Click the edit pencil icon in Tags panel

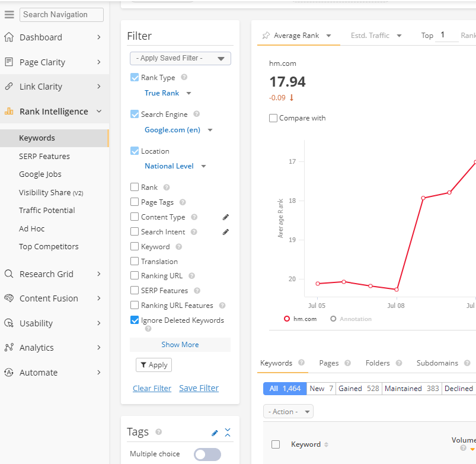pos(215,433)
